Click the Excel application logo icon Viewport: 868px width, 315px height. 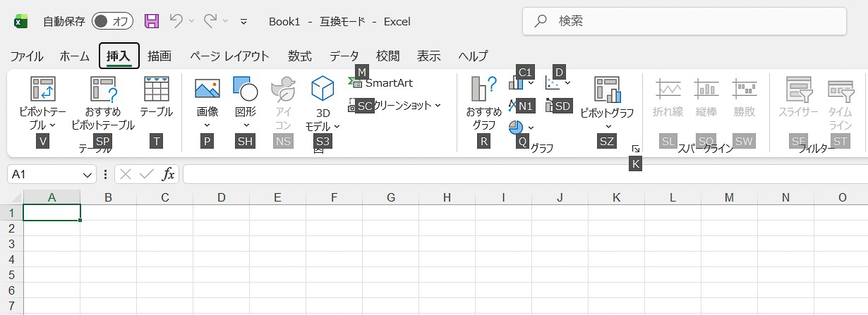point(21,22)
